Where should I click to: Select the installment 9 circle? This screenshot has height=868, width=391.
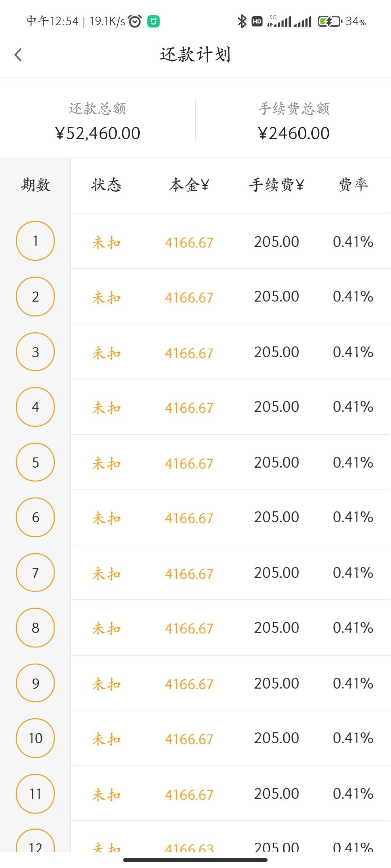tap(35, 683)
